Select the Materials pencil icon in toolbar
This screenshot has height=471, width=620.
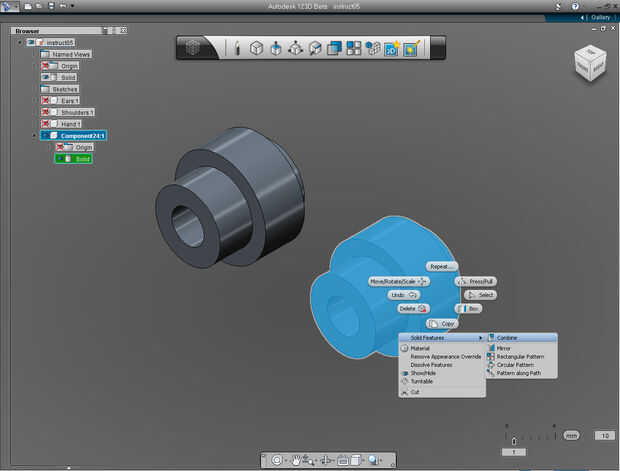click(x=412, y=48)
